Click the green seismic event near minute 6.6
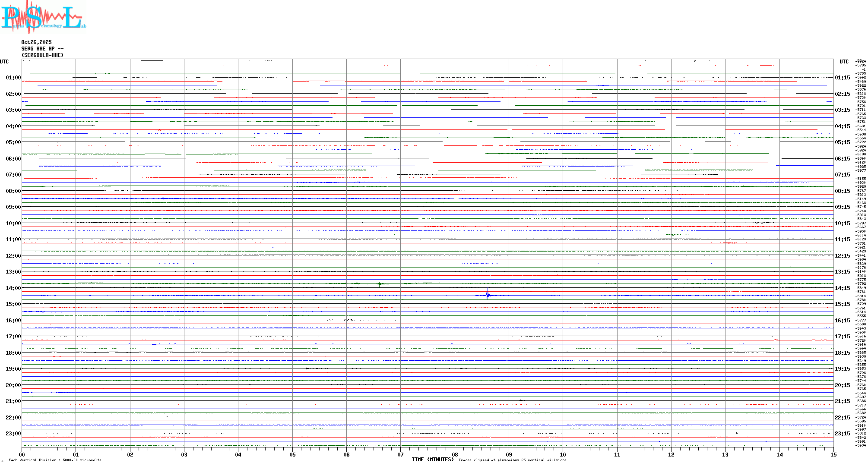 click(380, 283)
